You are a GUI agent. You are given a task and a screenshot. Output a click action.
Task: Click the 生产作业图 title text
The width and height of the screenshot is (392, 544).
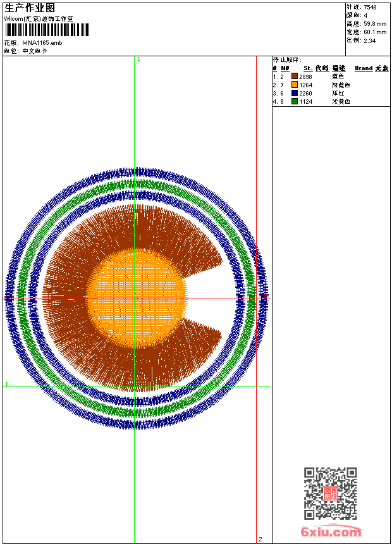pyautogui.click(x=30, y=8)
